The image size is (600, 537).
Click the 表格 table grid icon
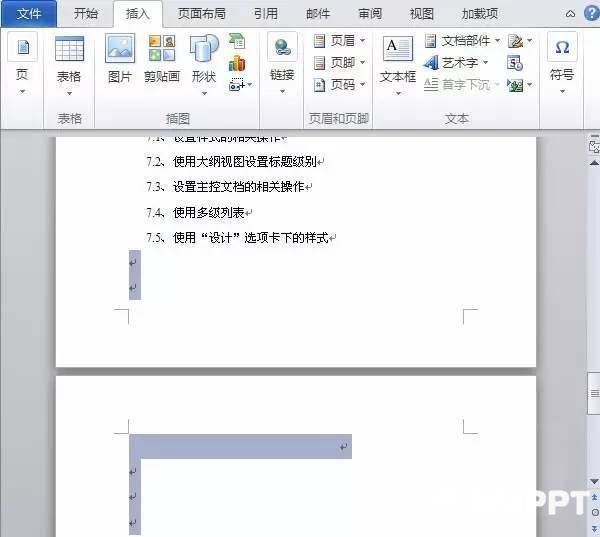click(x=69, y=49)
